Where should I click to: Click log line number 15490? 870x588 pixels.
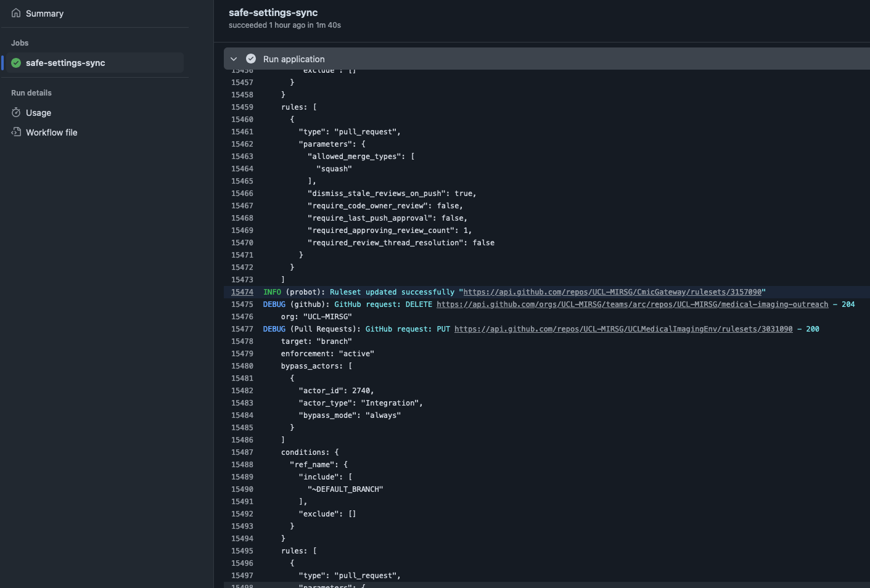coord(242,489)
